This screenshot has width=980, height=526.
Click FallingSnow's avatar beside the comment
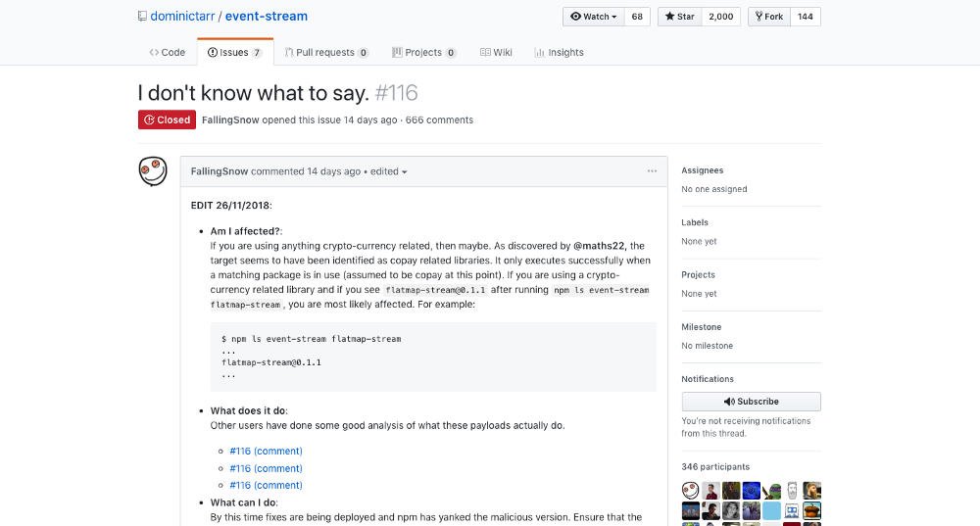coord(153,170)
